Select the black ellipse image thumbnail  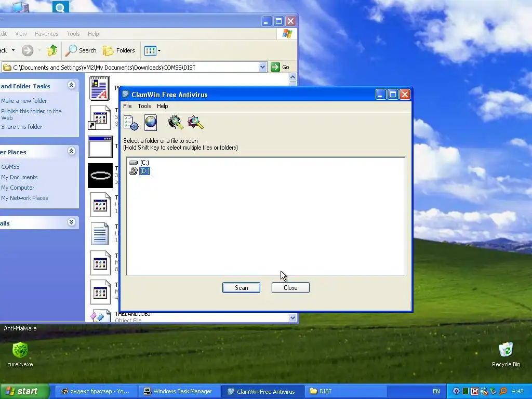click(100, 176)
